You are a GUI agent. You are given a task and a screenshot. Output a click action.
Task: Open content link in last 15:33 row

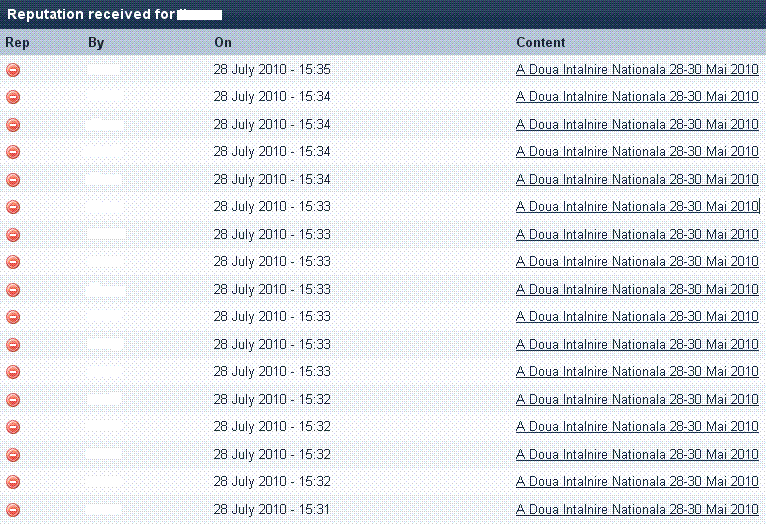tap(637, 372)
